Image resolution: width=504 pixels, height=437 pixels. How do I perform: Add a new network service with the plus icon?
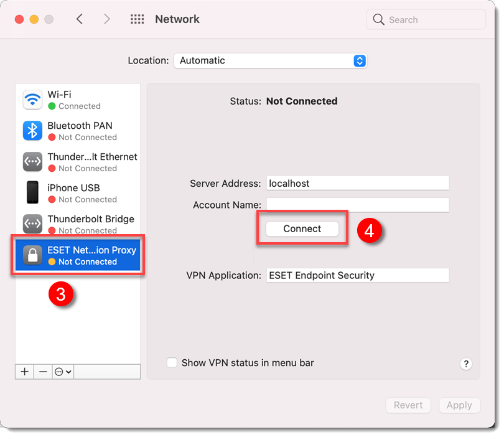[x=24, y=372]
